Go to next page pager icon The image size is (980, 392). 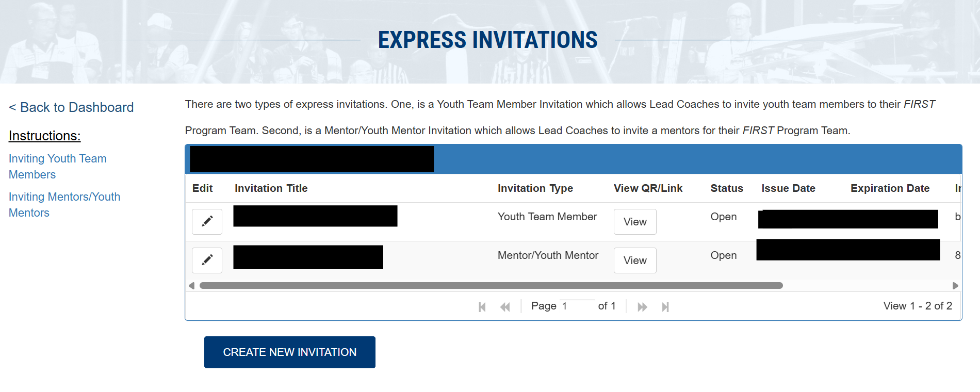(x=642, y=307)
